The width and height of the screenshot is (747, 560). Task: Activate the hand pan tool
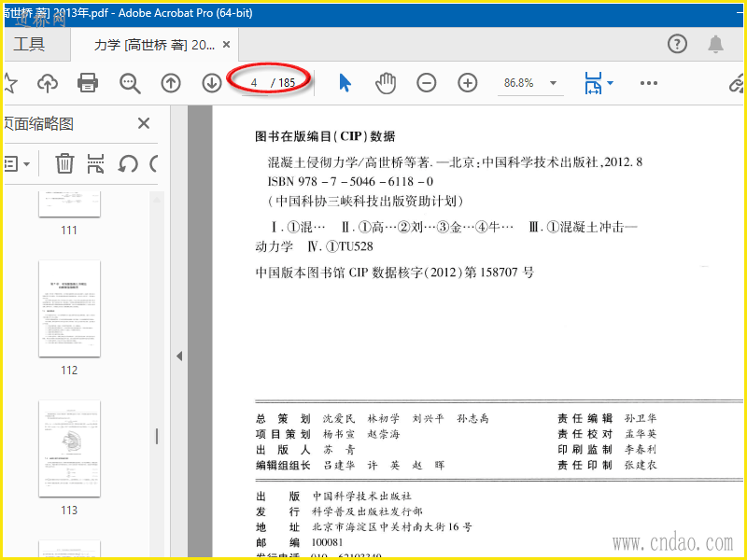(386, 83)
